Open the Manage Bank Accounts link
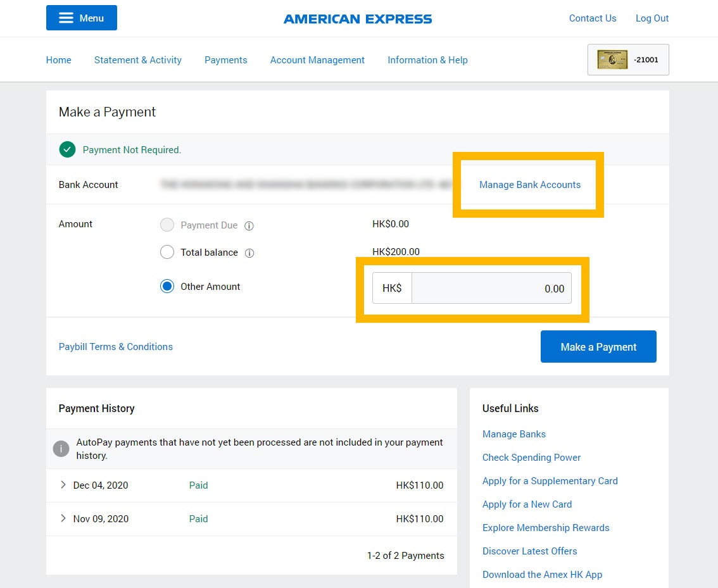The image size is (718, 588). (529, 185)
